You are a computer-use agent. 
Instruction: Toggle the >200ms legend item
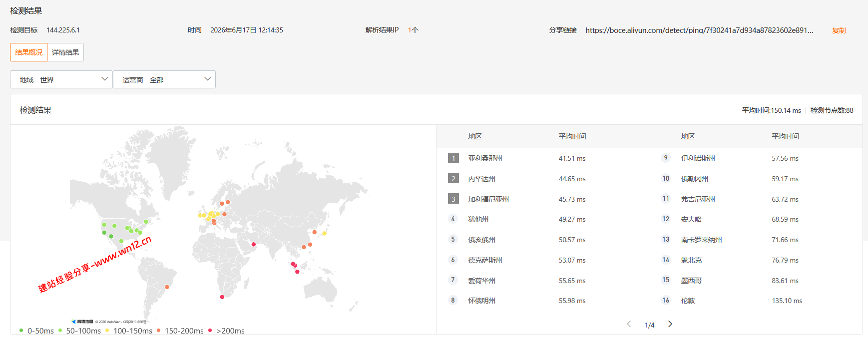coord(227,331)
